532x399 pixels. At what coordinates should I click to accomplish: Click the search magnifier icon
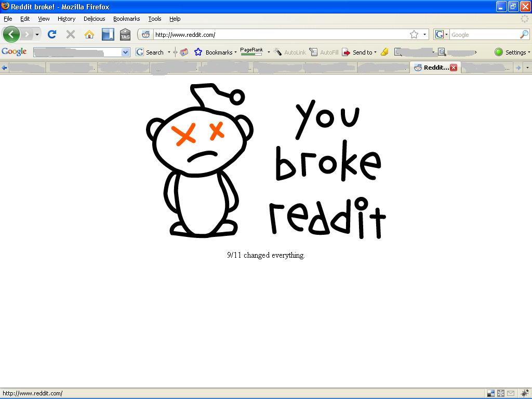524,35
